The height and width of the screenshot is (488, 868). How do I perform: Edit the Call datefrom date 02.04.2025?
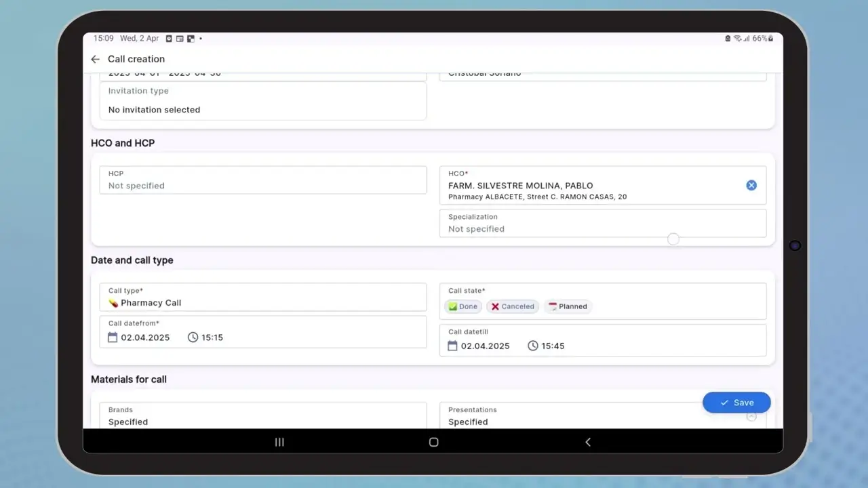click(x=145, y=338)
